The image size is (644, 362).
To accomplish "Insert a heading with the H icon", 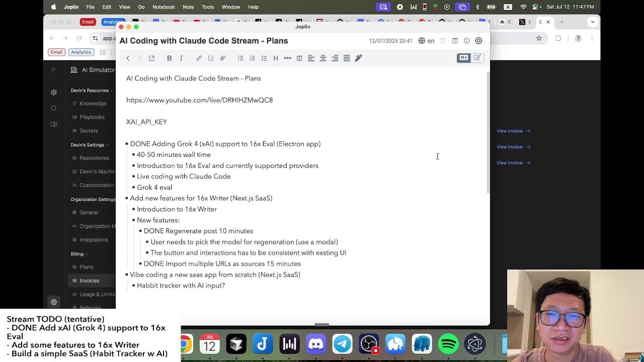I will click(x=276, y=58).
